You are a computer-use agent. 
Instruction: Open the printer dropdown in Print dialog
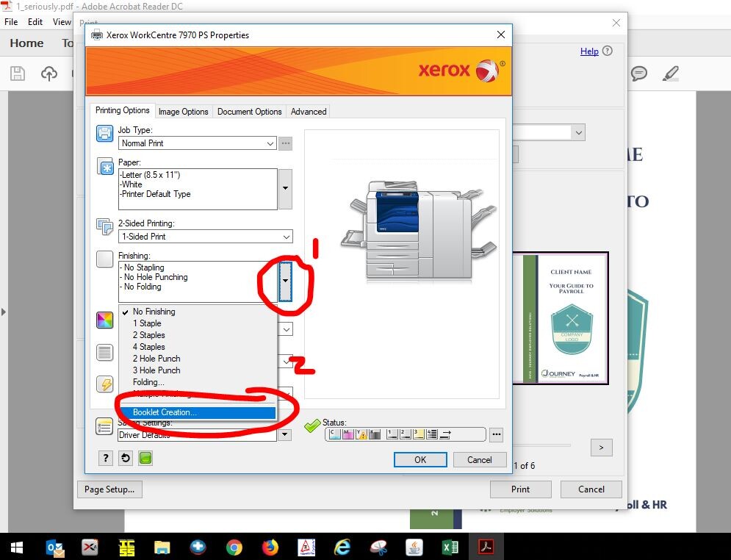(x=578, y=132)
